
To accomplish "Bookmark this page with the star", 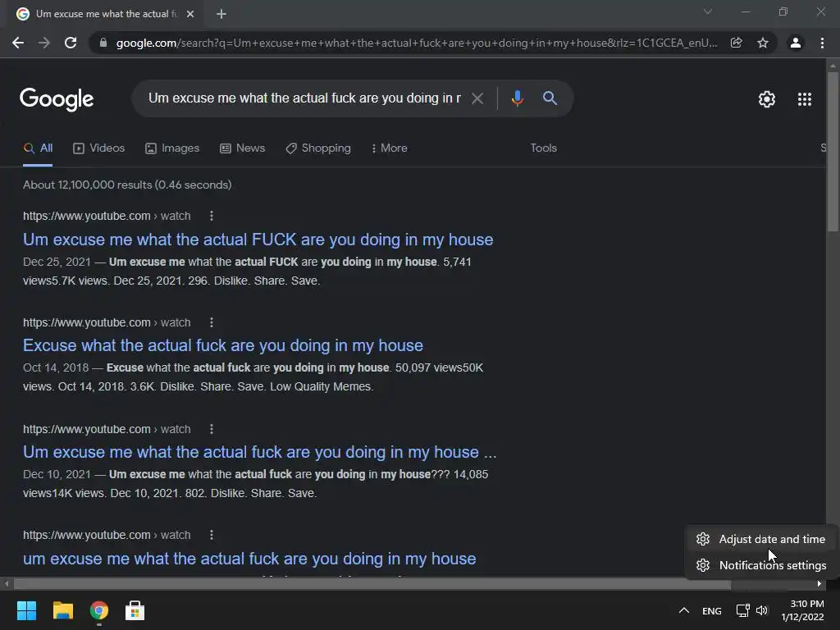I will pyautogui.click(x=763, y=43).
